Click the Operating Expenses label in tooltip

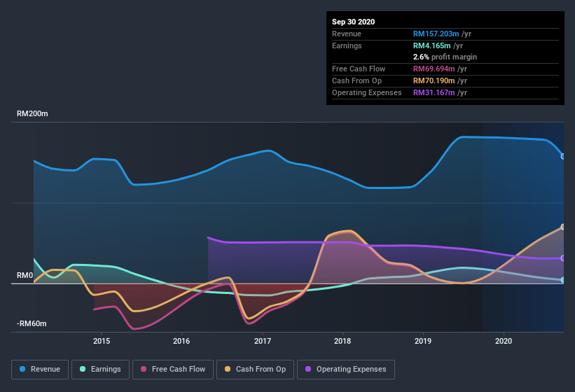(x=367, y=92)
